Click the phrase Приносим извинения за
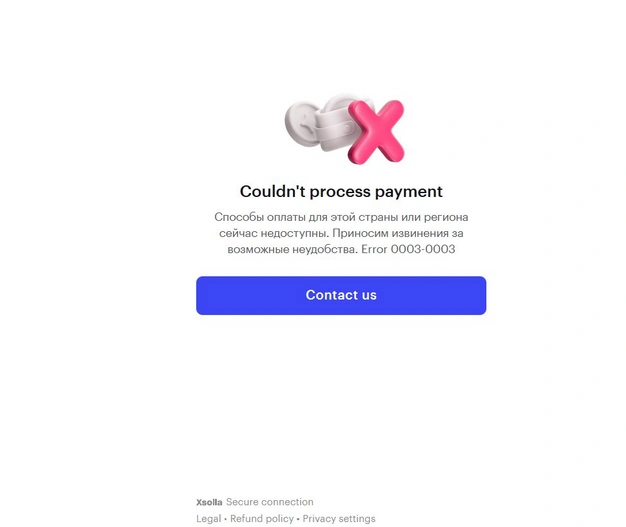The height and width of the screenshot is (527, 626). coord(398,233)
